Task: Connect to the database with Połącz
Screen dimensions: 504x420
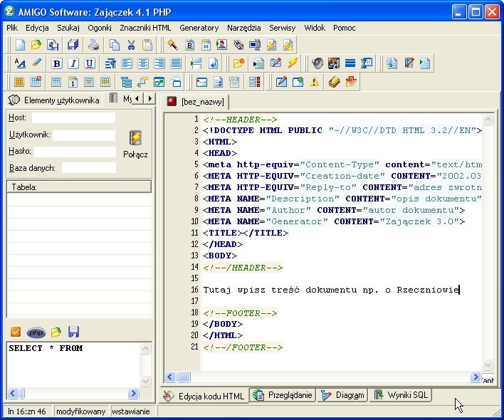Action: 135,145
